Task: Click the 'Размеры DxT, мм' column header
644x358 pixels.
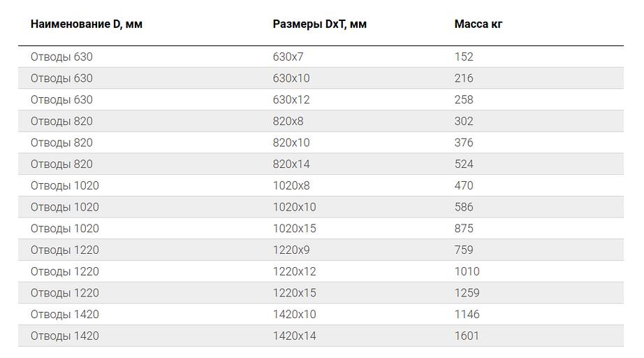Action: [319, 24]
